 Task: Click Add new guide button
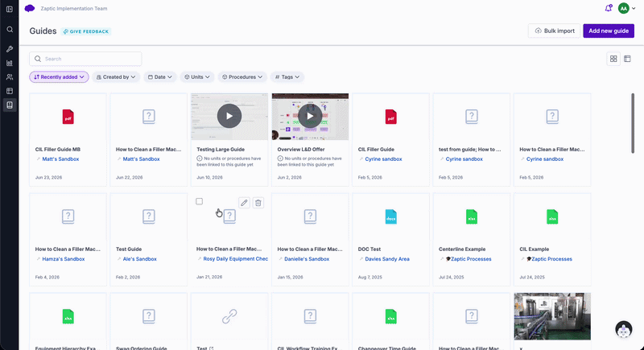click(x=609, y=31)
